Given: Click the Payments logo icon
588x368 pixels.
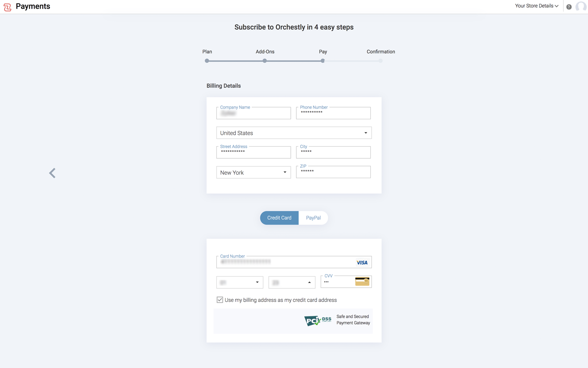Looking at the screenshot, I should point(7,6).
